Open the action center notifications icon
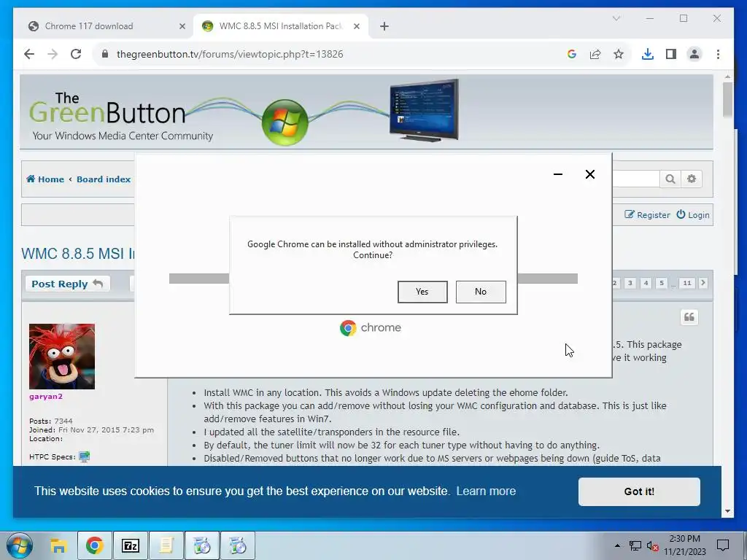747x560 pixels. point(723,545)
